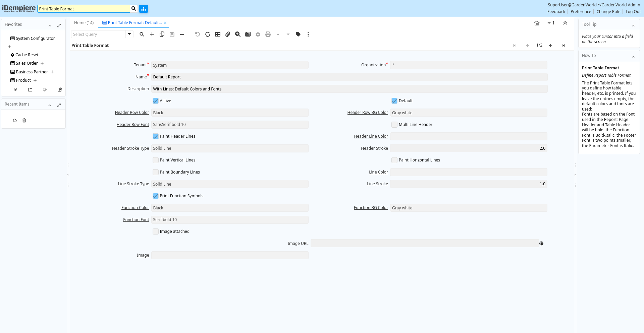
Task: Click the Attachment paperclip icon
Action: 228,34
